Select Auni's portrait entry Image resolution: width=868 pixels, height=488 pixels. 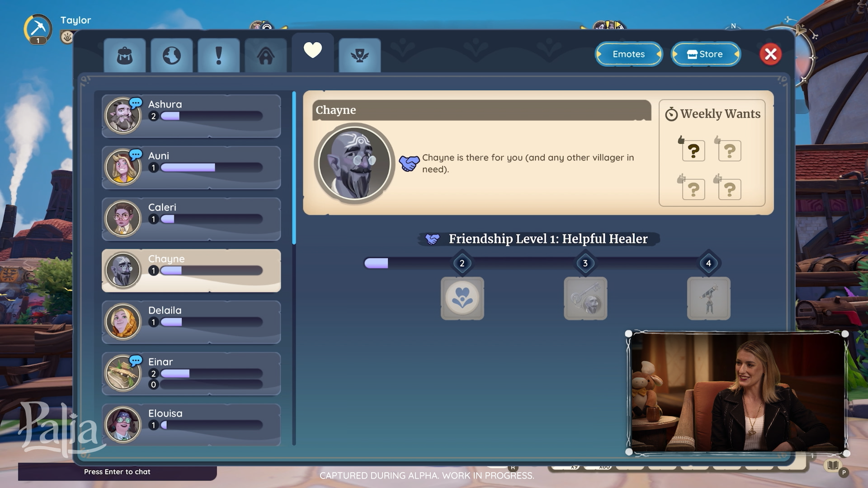point(191,168)
